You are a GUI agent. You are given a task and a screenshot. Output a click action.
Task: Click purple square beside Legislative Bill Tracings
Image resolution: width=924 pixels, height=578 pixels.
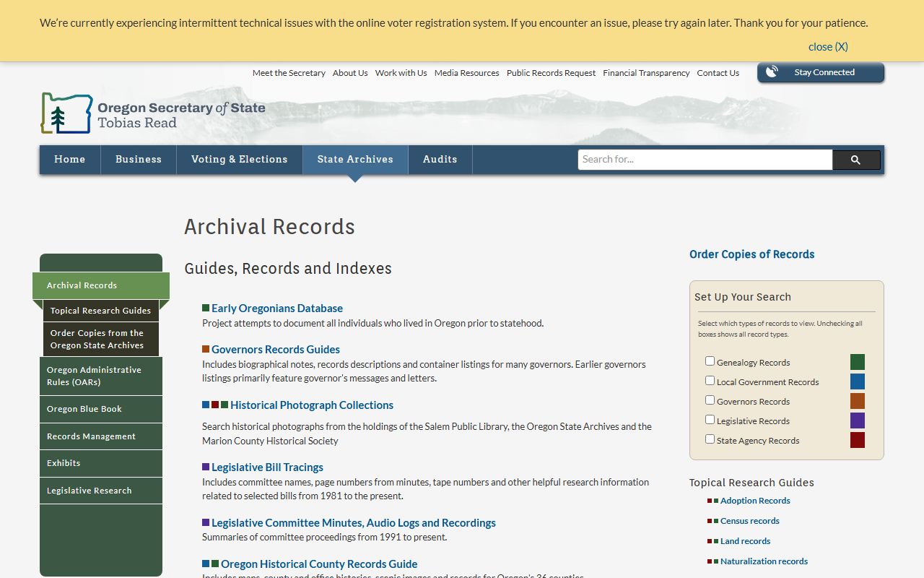206,467
